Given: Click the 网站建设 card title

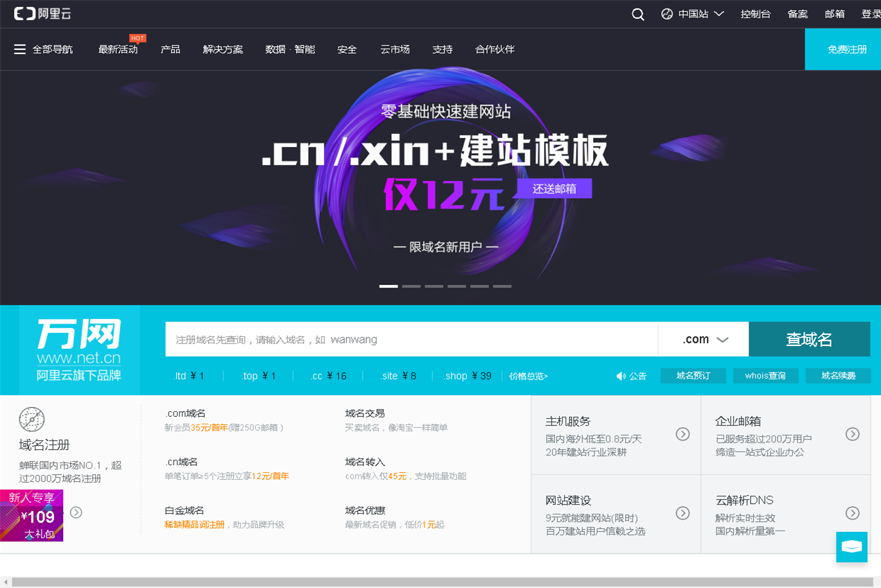Looking at the screenshot, I should pyautogui.click(x=568, y=500).
